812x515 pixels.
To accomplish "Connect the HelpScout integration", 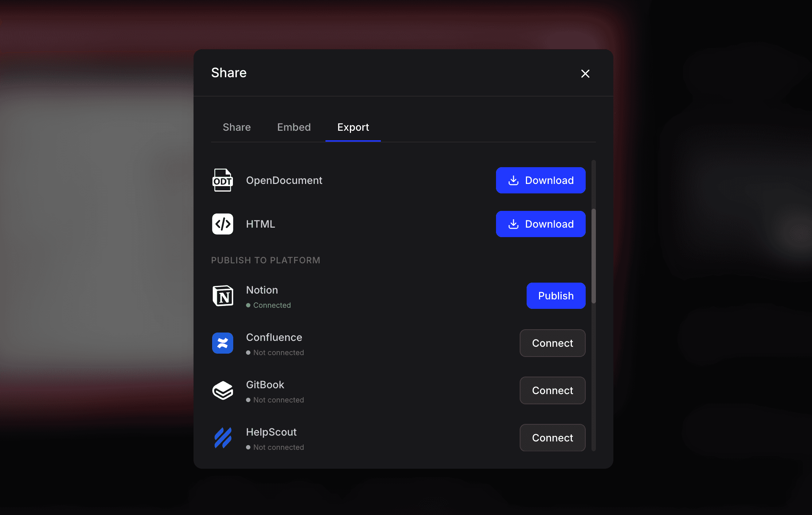I will pyautogui.click(x=552, y=438).
